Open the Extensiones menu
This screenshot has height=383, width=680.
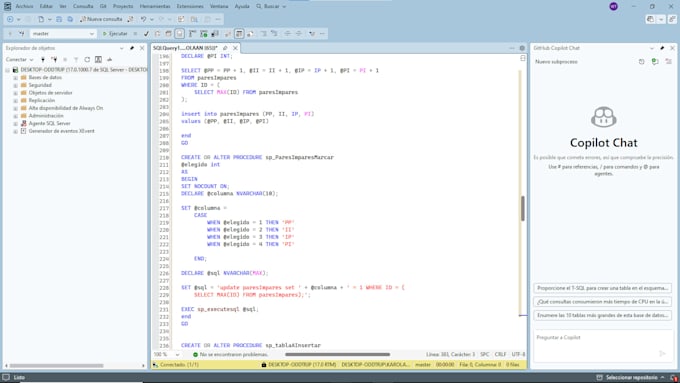pyautogui.click(x=190, y=6)
